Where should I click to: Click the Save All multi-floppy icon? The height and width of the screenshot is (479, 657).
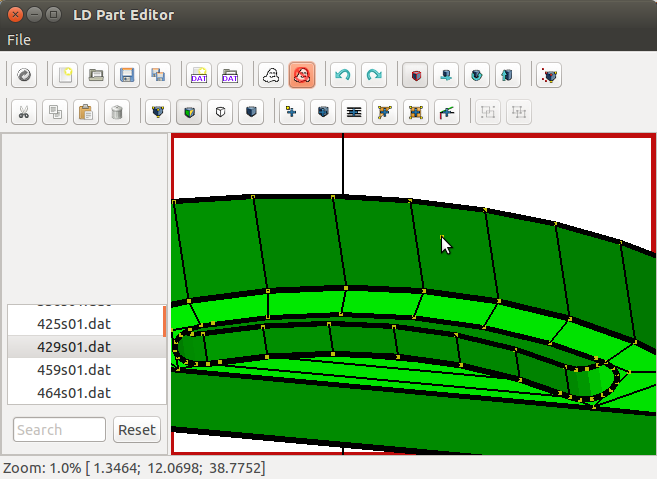coord(157,75)
